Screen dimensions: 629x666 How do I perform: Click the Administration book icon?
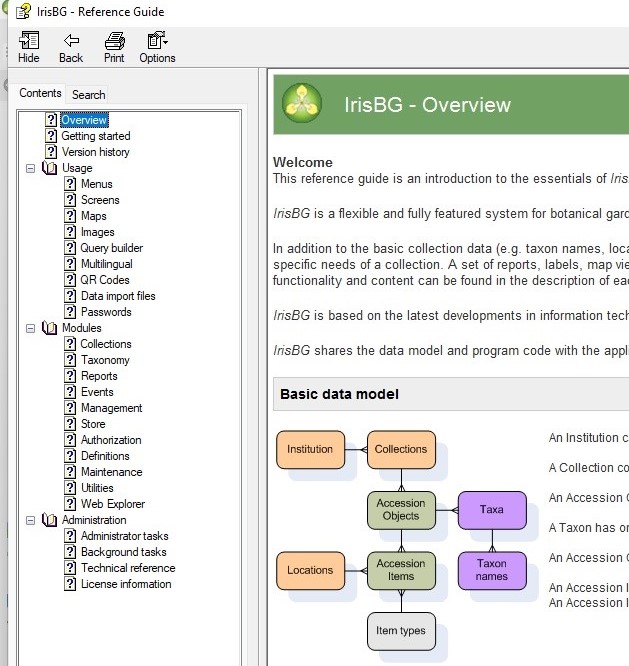tap(50, 520)
